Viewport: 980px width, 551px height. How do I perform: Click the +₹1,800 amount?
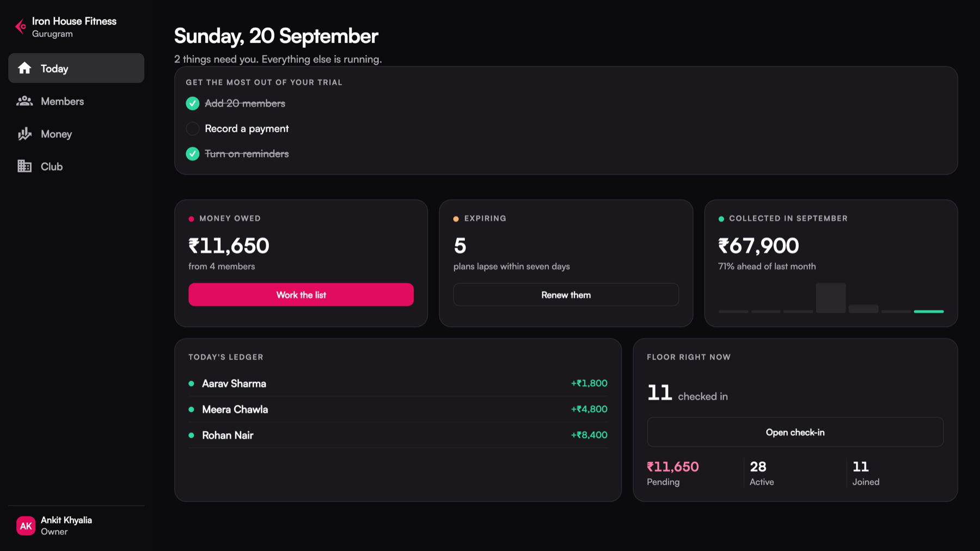589,383
